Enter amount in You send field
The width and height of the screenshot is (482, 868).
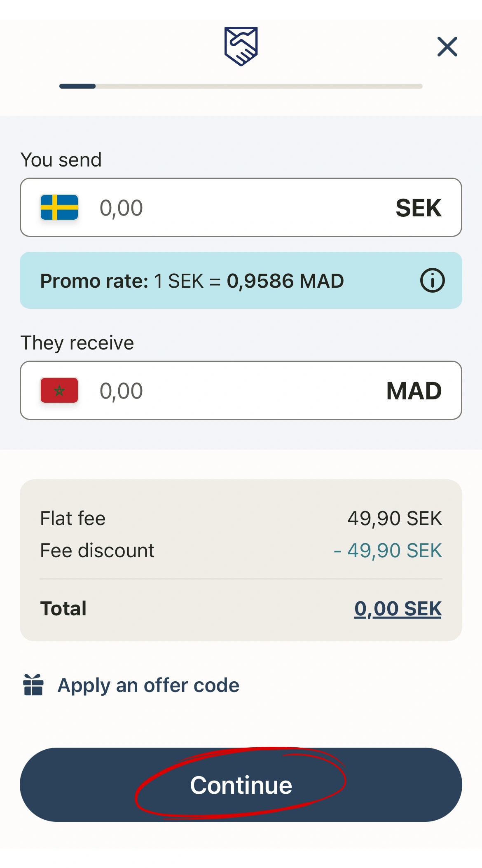click(231, 208)
